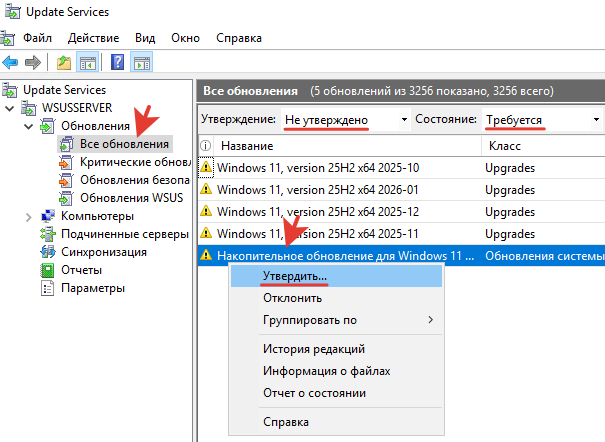Click the blue Help question mark icon
The width and height of the screenshot is (605, 442).
(x=118, y=63)
